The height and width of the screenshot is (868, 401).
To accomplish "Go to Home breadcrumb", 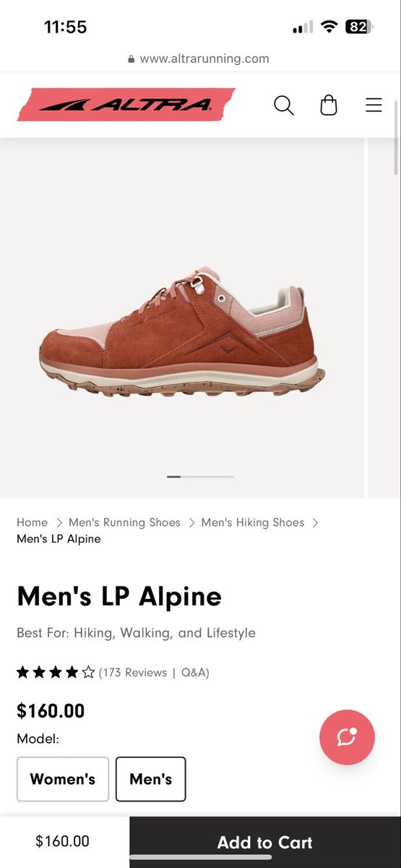I will pyautogui.click(x=32, y=522).
